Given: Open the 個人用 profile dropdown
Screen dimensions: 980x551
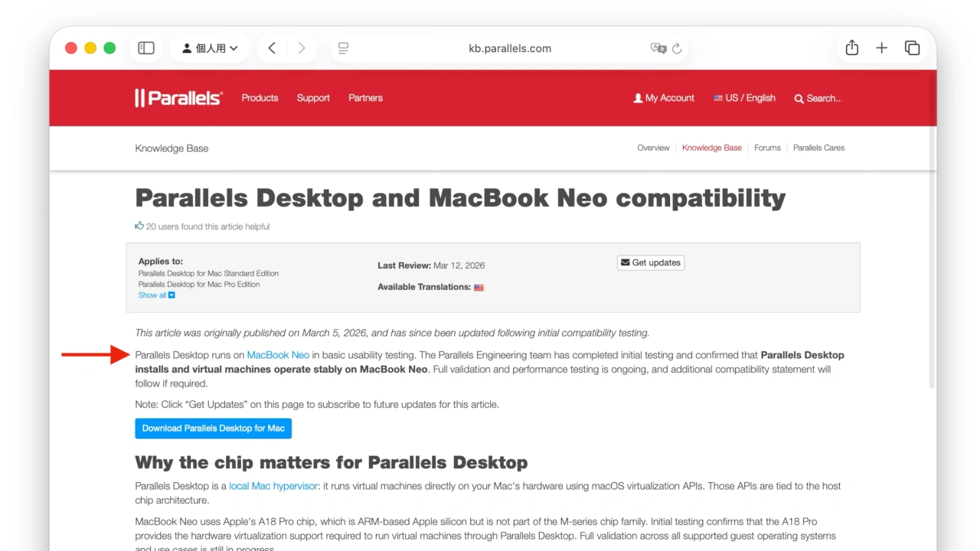Looking at the screenshot, I should tap(210, 47).
